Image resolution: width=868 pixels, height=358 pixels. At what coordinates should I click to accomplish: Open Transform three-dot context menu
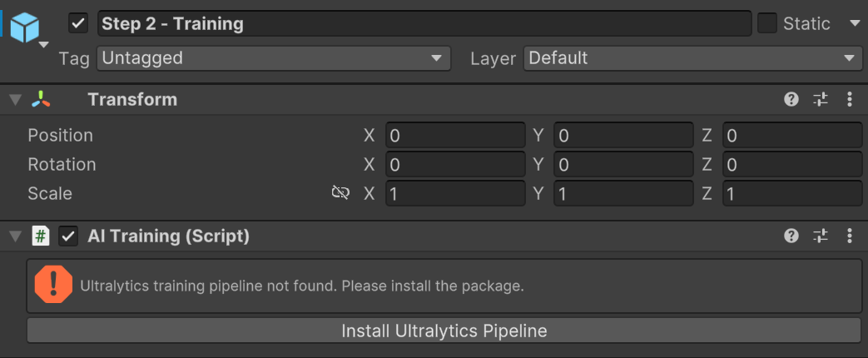(x=850, y=100)
